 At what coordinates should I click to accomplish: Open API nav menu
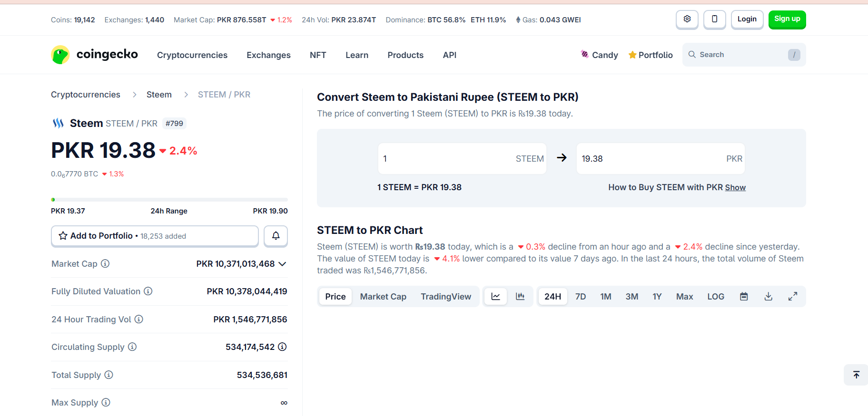click(x=449, y=55)
